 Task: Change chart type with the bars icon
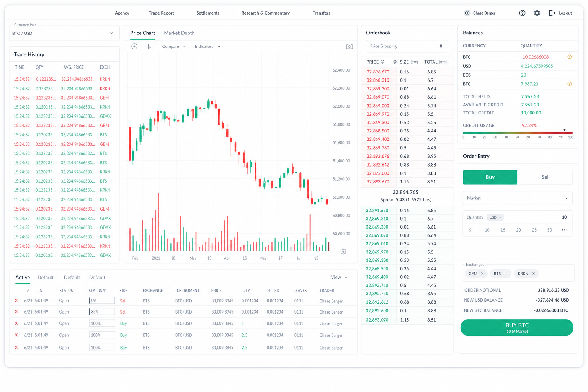tap(149, 46)
